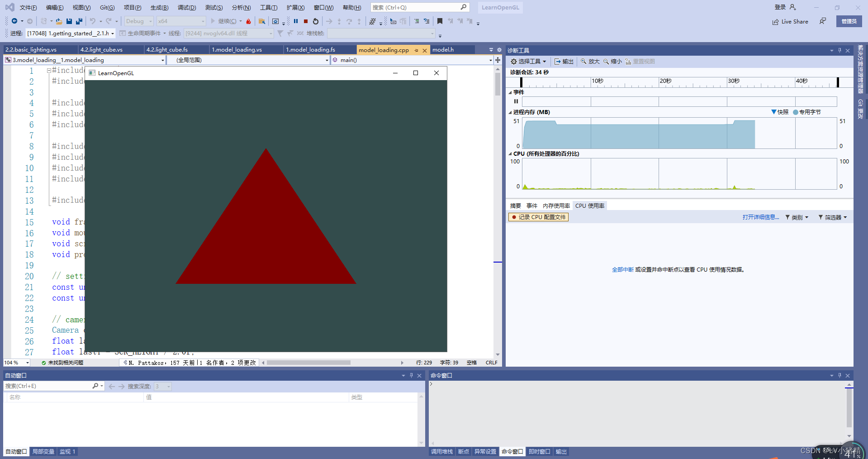Save the current file with the disk icon
The image size is (868, 459).
click(69, 21)
